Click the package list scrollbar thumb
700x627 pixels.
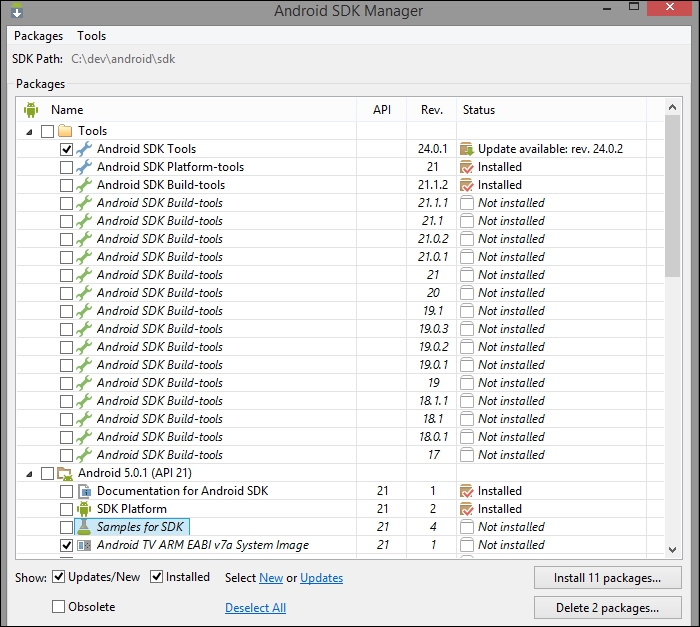click(672, 196)
